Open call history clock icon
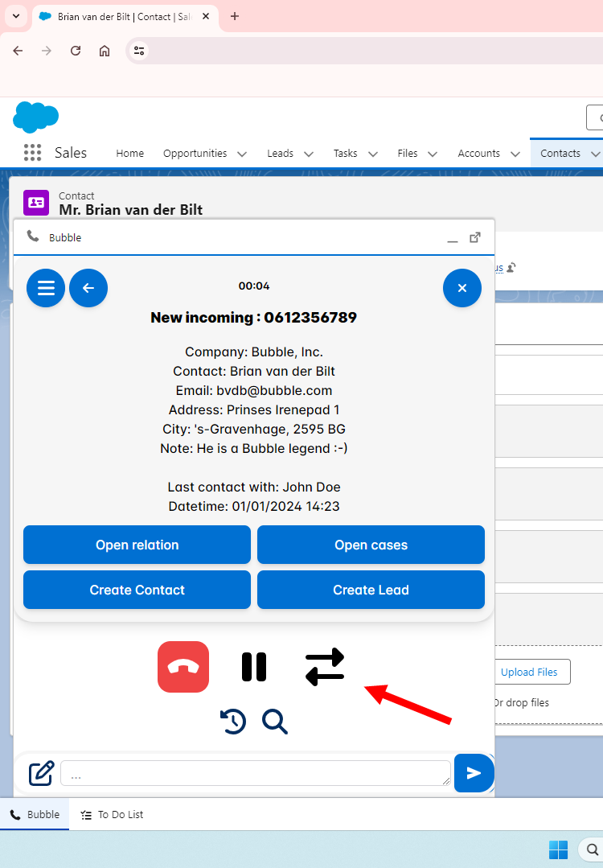 click(233, 722)
